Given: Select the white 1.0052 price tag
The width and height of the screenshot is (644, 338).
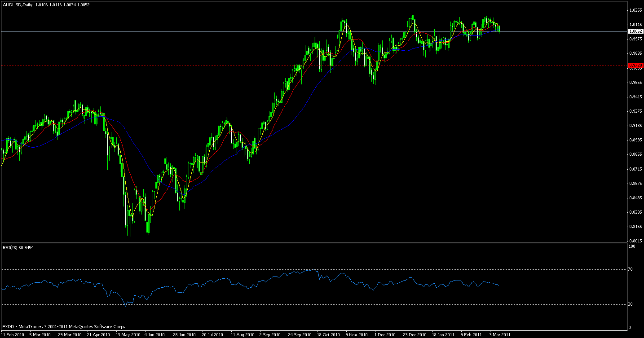Looking at the screenshot, I should point(635,31).
